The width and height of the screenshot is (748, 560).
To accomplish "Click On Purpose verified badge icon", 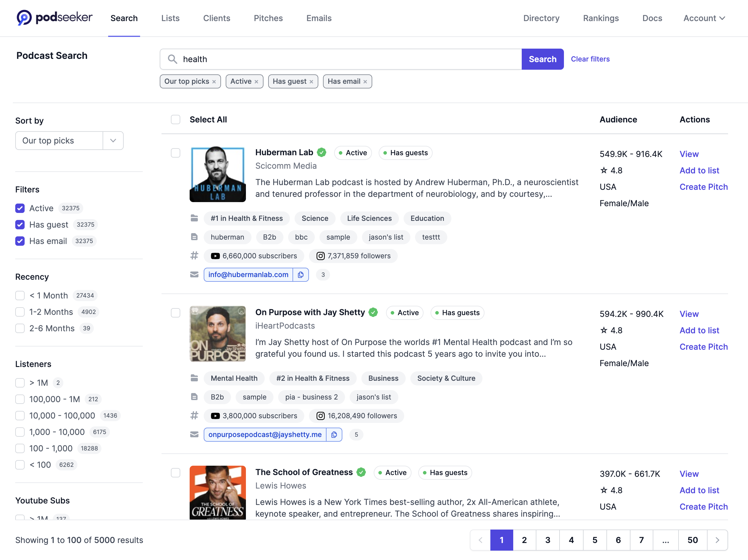I will click(373, 312).
